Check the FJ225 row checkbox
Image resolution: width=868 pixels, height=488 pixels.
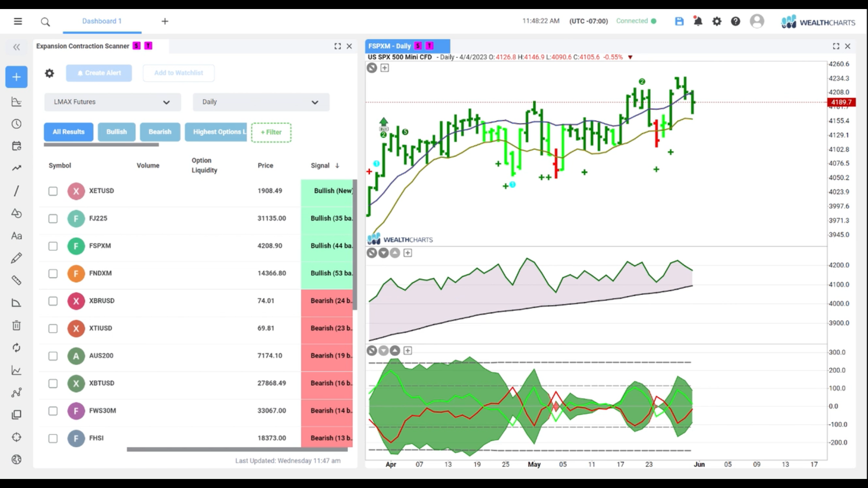(x=53, y=219)
